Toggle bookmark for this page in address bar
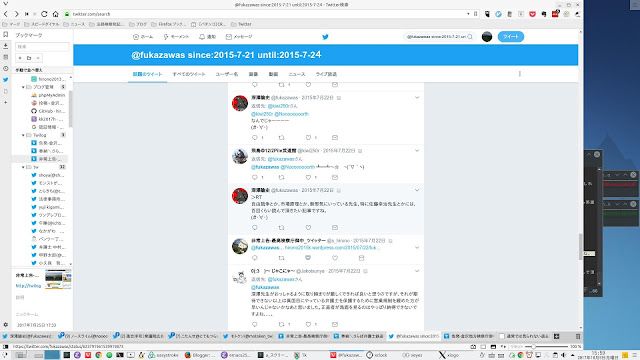This screenshot has height=360, width=640. click(x=476, y=14)
